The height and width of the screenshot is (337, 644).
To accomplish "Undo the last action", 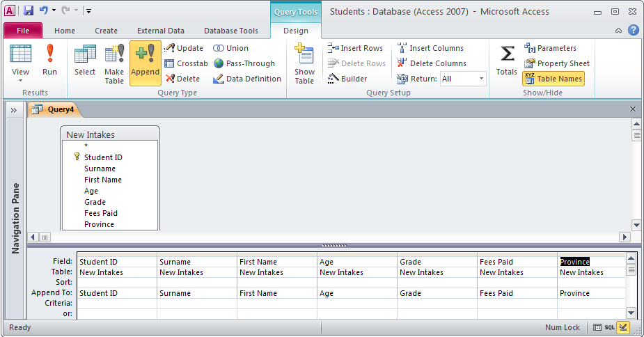I will click(44, 10).
